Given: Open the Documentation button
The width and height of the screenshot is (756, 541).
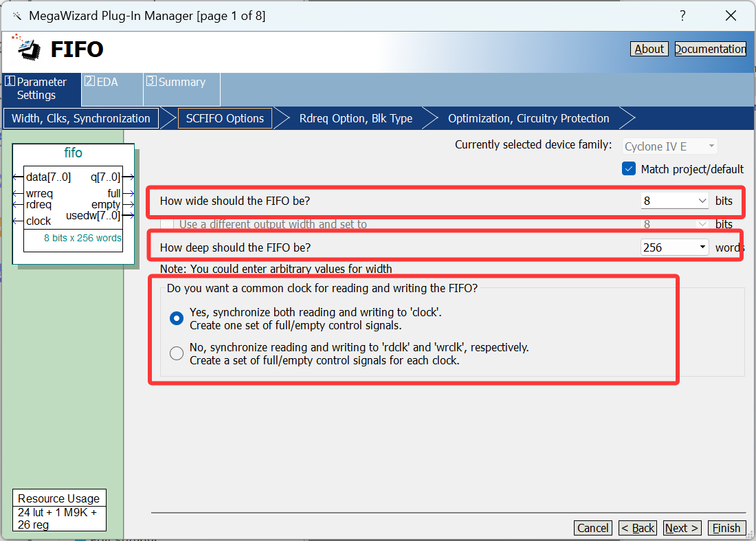Looking at the screenshot, I should [710, 49].
